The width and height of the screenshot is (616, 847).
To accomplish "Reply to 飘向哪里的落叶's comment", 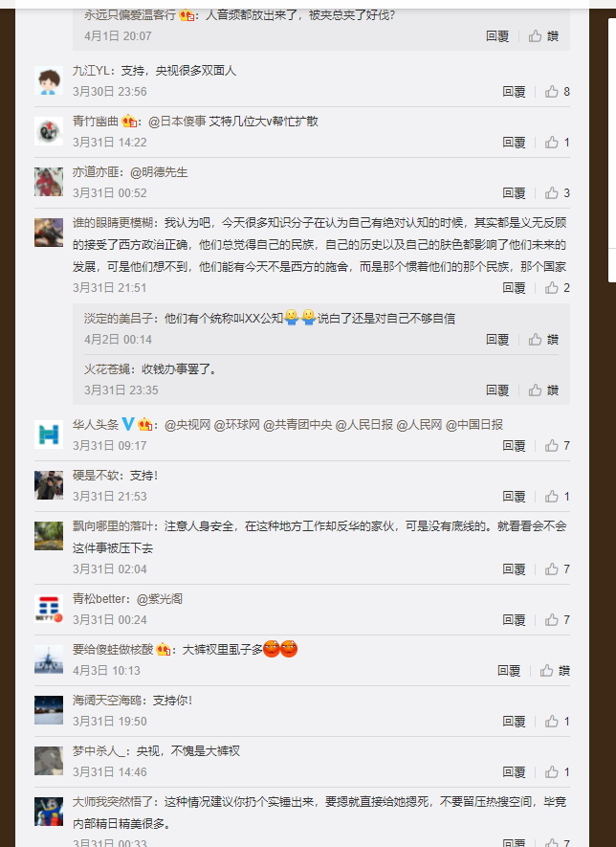I will [514, 568].
